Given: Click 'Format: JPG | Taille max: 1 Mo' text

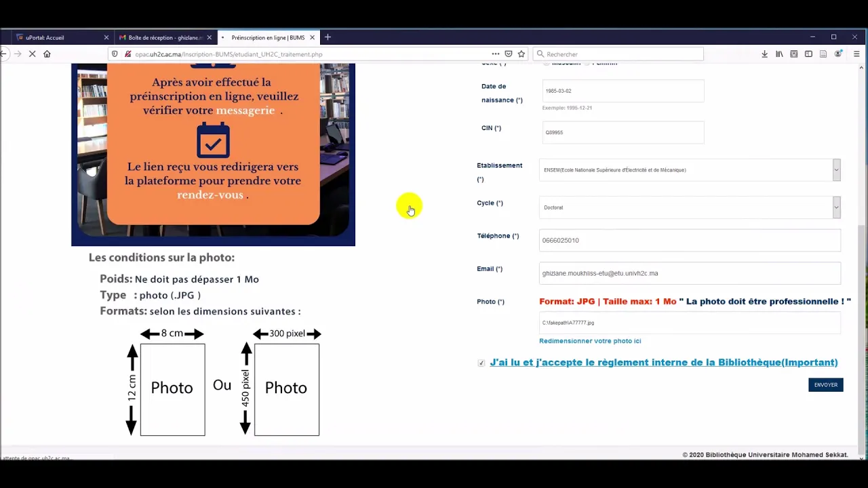Looking at the screenshot, I should [x=608, y=302].
